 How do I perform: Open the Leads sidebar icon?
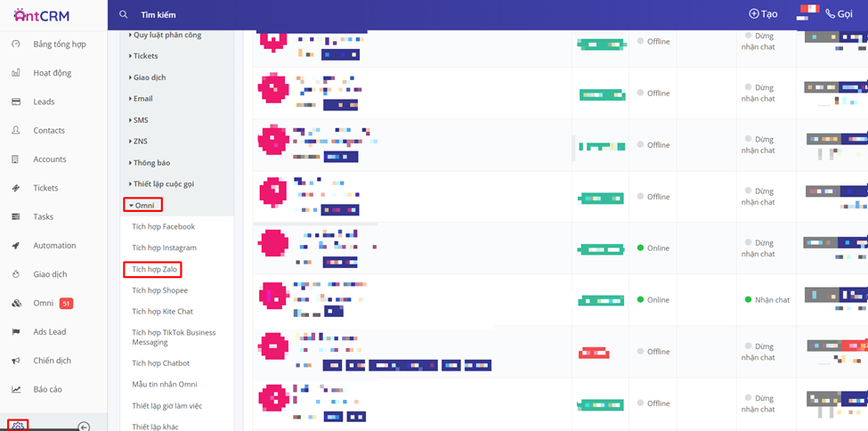(16, 102)
